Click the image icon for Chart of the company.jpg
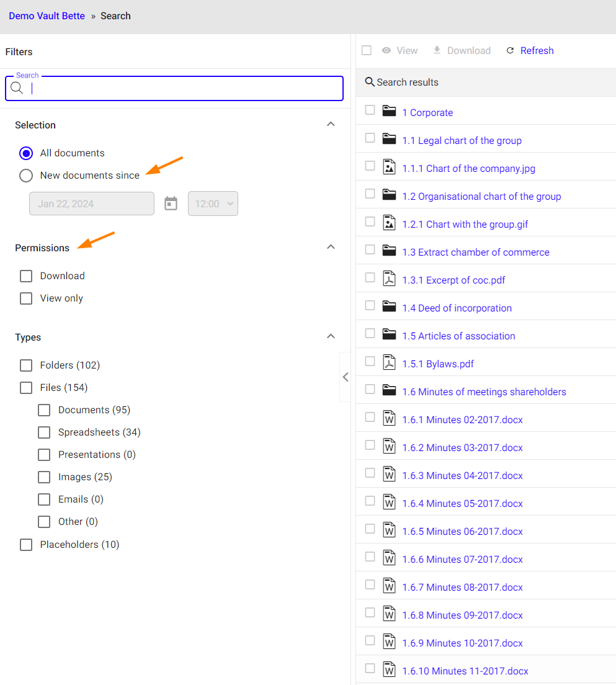The height and width of the screenshot is (685, 616). pos(389,168)
